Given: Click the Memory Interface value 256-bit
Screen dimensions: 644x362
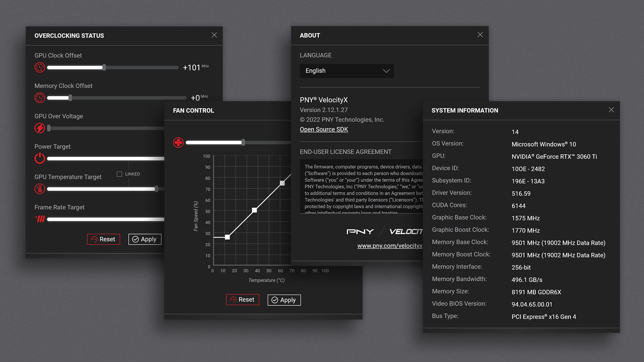Looking at the screenshot, I should 521,267.
